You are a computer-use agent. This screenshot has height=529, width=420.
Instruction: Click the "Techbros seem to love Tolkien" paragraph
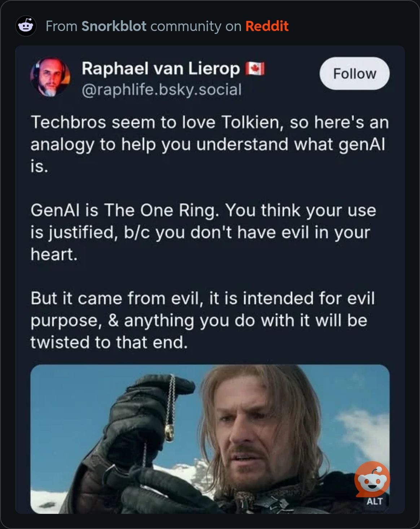click(x=210, y=144)
